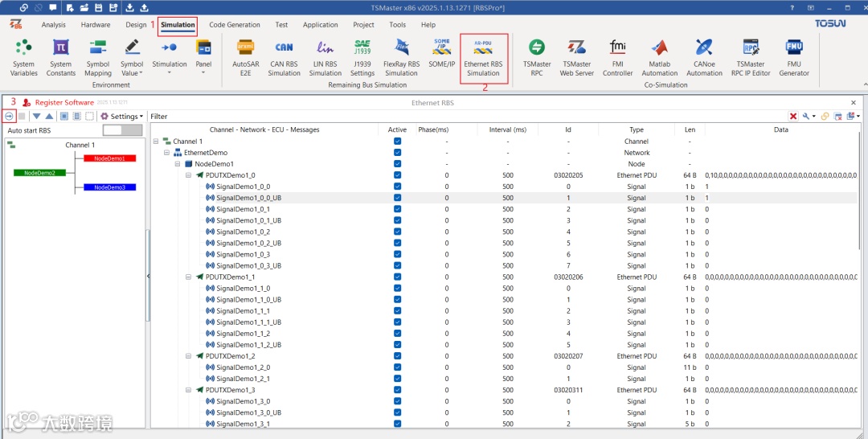
Task: Uncheck Active for EthernetDemo network
Action: click(398, 152)
